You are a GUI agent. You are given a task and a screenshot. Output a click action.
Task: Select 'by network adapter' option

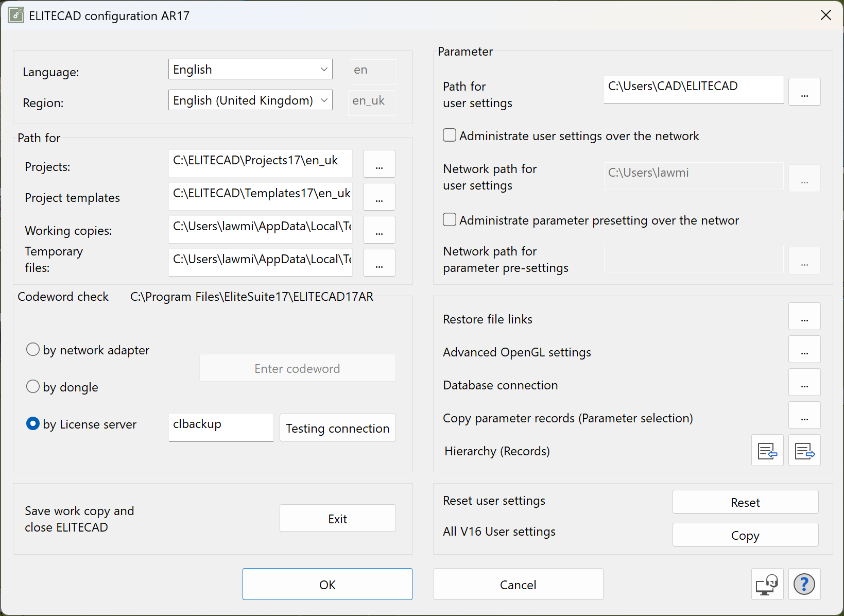[x=33, y=349]
